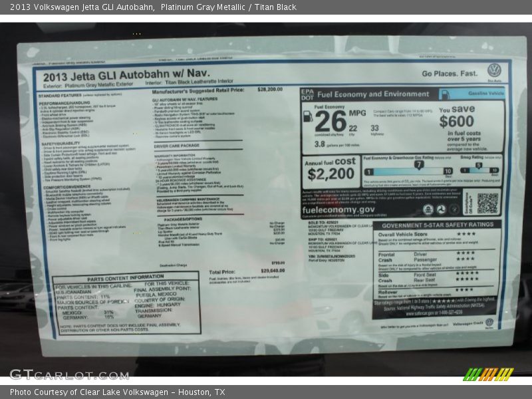The height and width of the screenshot is (399, 532).
Task: Click the large 26 combined MPG number
Action: pyautogui.click(x=331, y=122)
